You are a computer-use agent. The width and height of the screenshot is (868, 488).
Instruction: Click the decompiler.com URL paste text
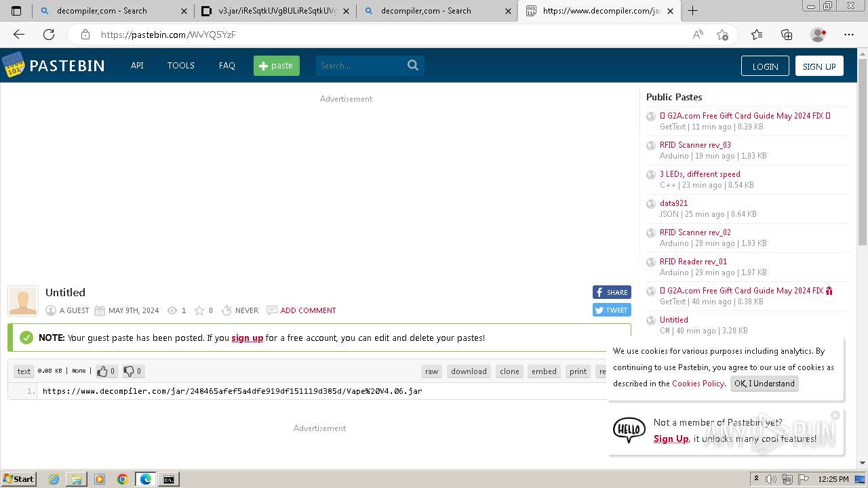click(x=232, y=391)
